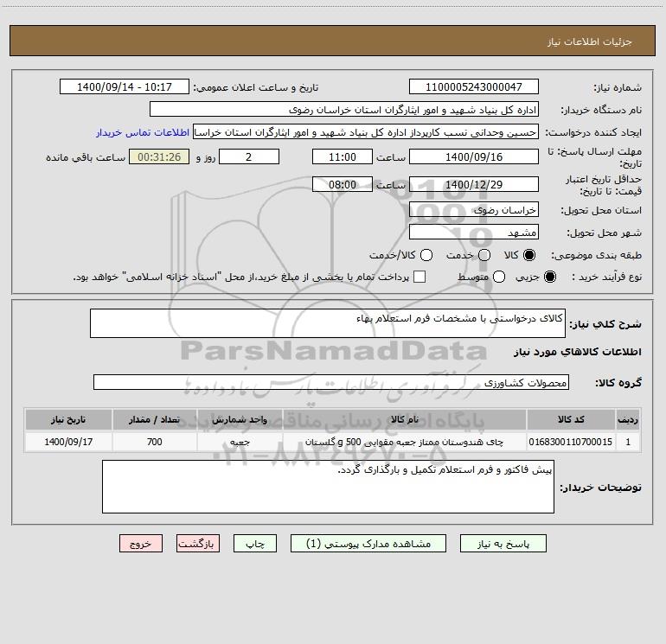Click the پاسخ به نیاز button
The image size is (666, 644).
(x=503, y=544)
